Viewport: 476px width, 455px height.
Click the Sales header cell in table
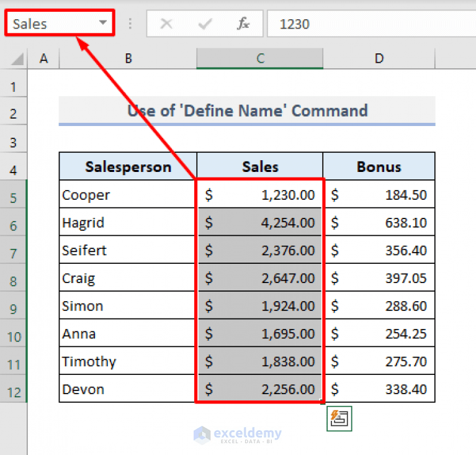tap(260, 166)
